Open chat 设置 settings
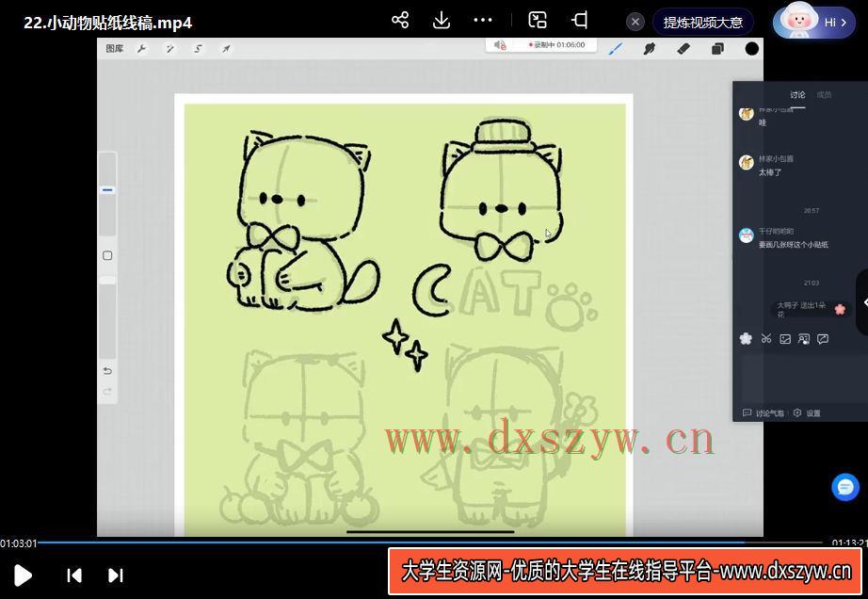The width and height of the screenshot is (868, 599). pos(807,413)
